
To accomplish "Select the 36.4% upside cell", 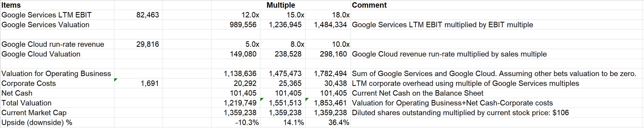I will coord(328,122).
